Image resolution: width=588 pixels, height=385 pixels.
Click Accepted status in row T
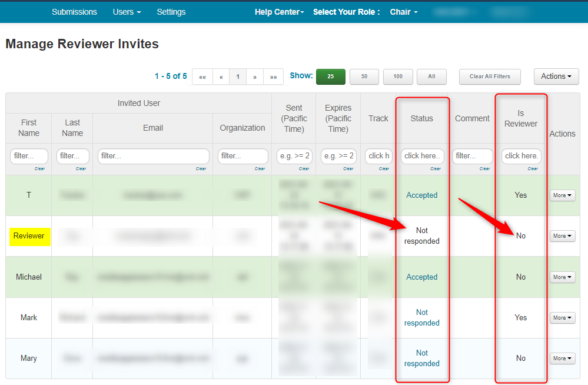pyautogui.click(x=422, y=195)
